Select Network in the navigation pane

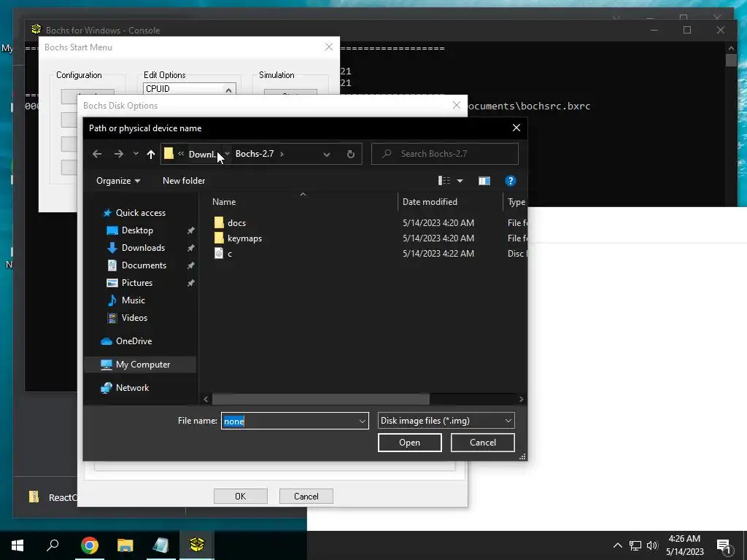(132, 388)
